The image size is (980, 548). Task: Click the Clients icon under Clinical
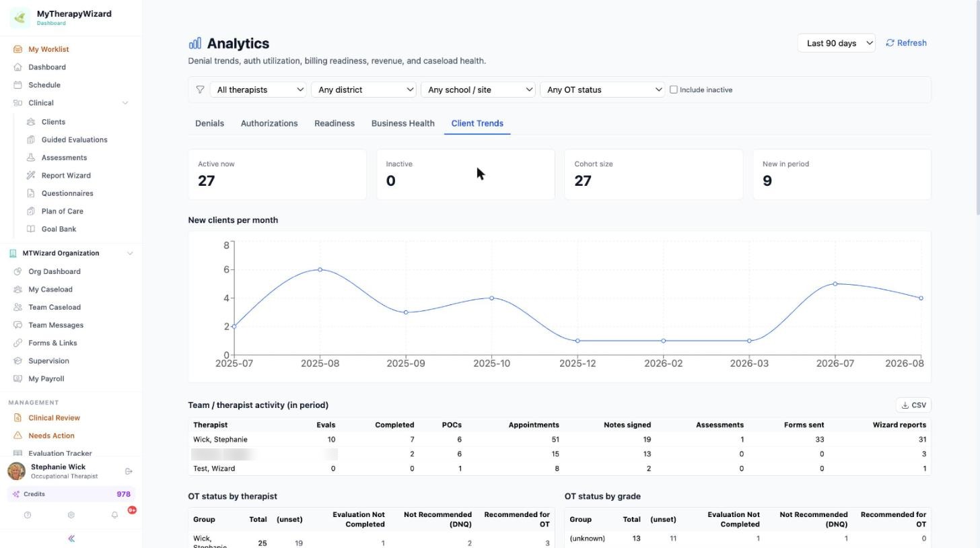click(31, 122)
